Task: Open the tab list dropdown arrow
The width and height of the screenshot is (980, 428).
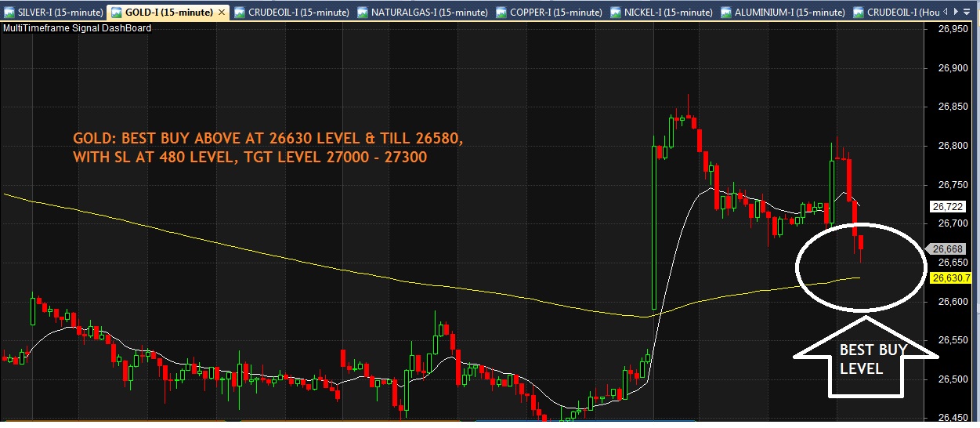Action: [x=966, y=12]
